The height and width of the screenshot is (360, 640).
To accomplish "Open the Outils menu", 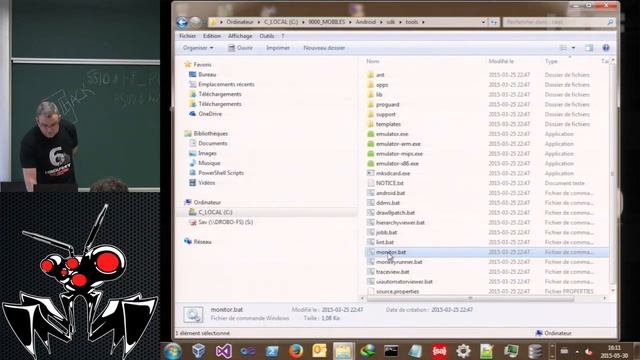I will (x=267, y=36).
